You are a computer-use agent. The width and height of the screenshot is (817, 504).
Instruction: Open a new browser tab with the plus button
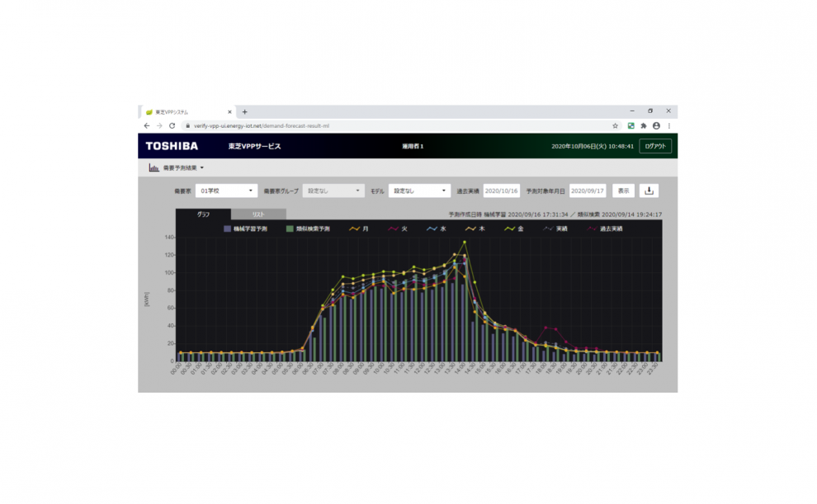(x=244, y=112)
